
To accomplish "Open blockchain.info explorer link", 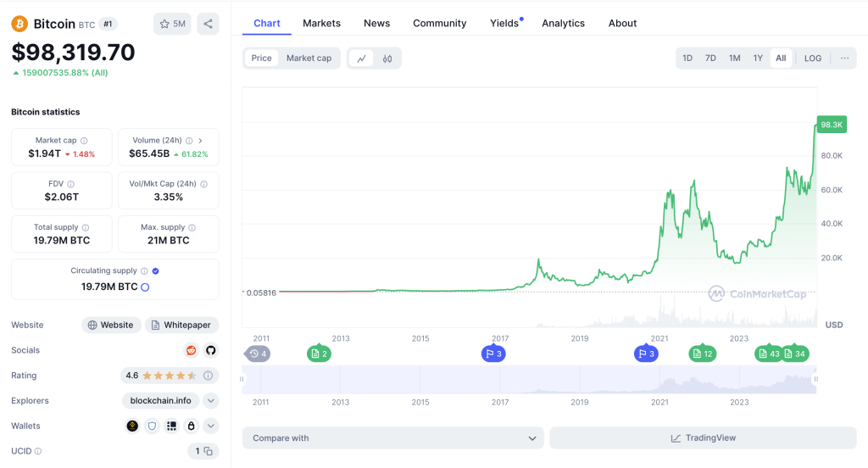I will click(x=160, y=400).
